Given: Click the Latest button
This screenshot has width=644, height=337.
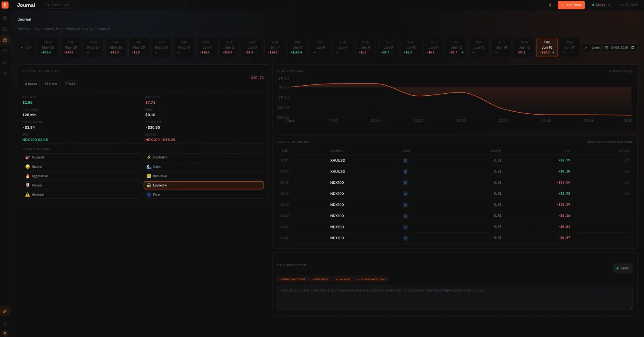Looking at the screenshot, I should (596, 47).
